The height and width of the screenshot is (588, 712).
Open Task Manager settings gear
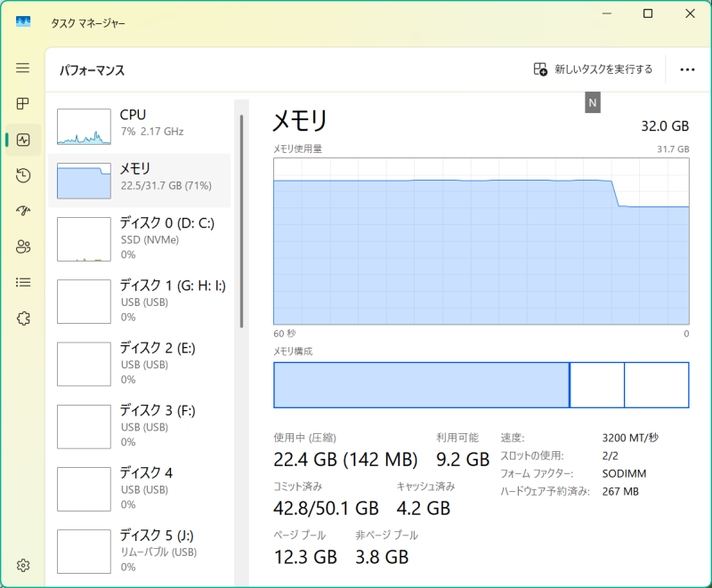point(23,565)
